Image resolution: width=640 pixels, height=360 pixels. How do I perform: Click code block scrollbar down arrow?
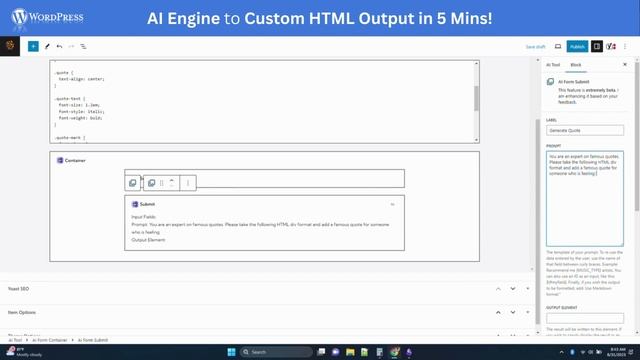[x=476, y=140]
